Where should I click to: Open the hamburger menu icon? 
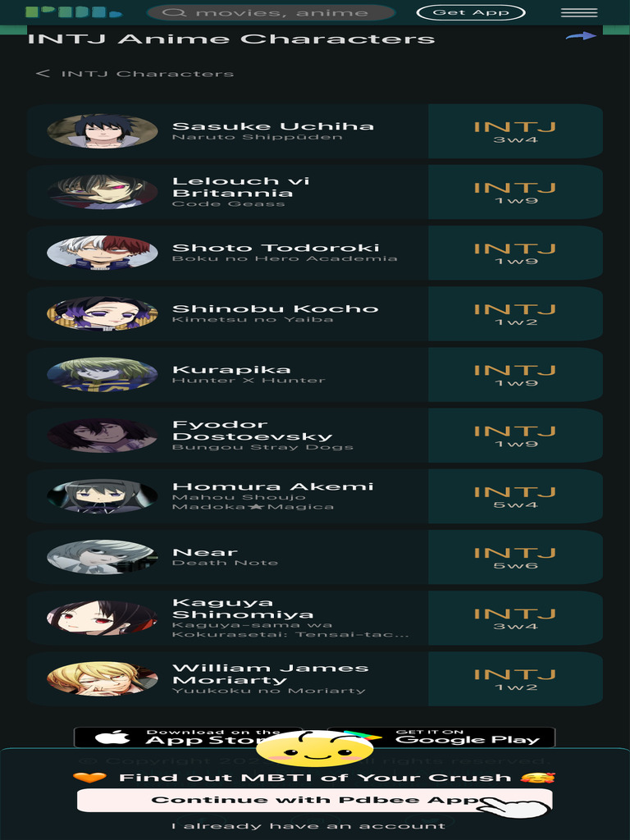point(579,12)
